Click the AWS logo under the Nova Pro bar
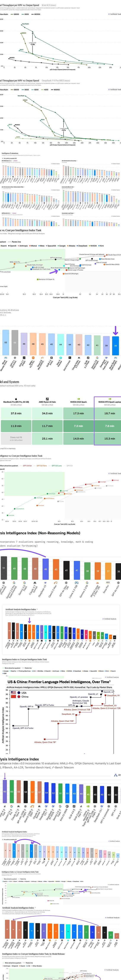Image resolution: width=121 pixels, height=980 pixels. pyautogui.click(x=108, y=583)
